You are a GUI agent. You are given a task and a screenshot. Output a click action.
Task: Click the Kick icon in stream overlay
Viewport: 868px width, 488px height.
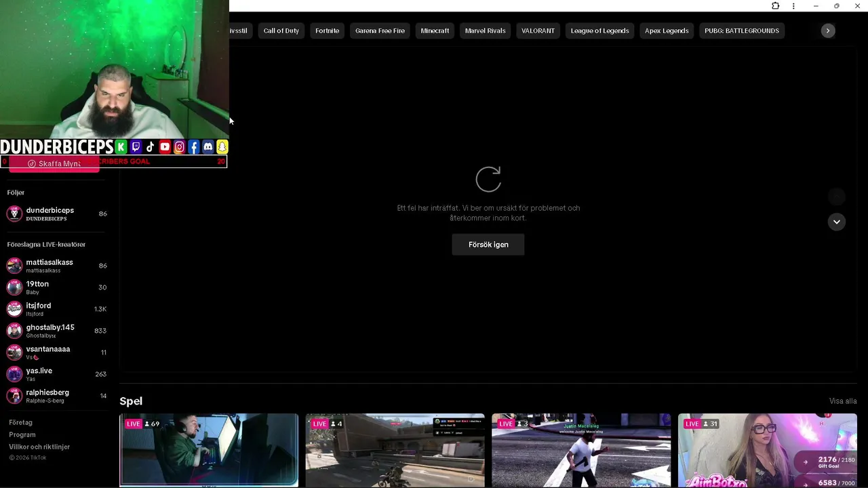[x=121, y=147]
